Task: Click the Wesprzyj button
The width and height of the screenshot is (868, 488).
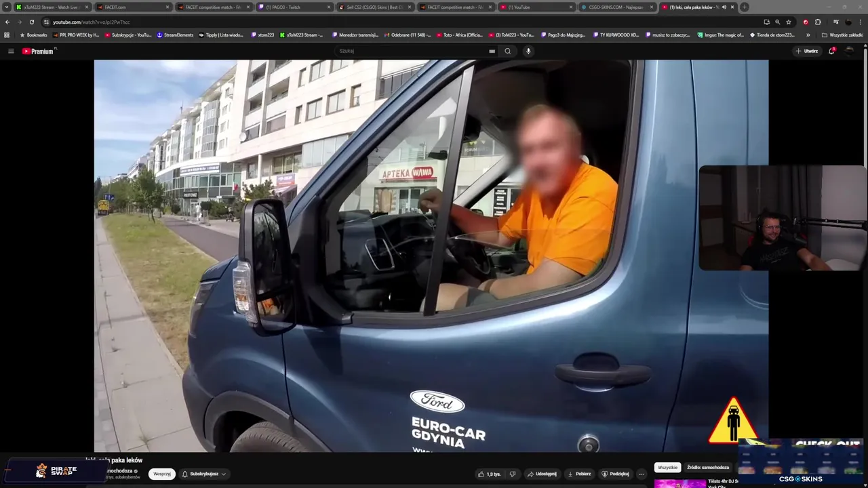Action: tap(162, 474)
